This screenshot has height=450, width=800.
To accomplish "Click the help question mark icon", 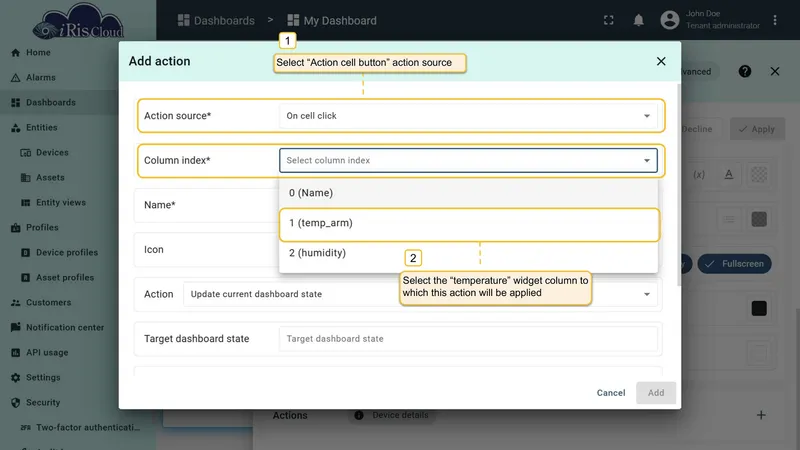I will point(744,71).
